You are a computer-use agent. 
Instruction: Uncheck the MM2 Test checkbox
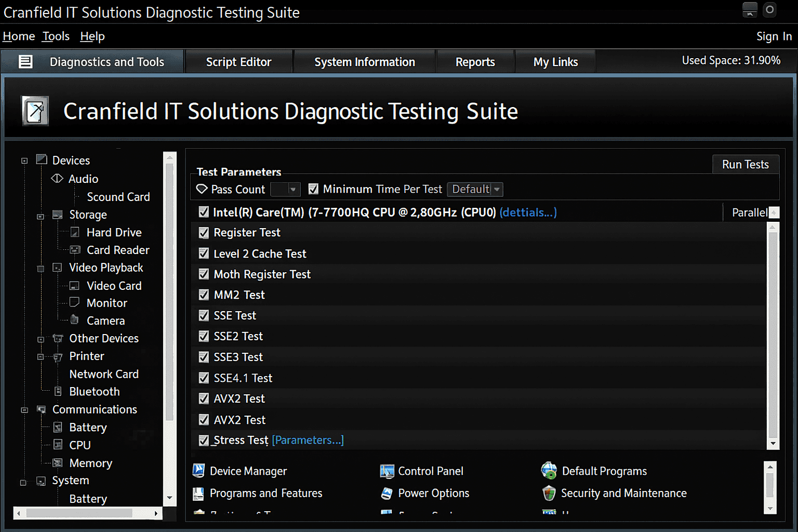(204, 295)
